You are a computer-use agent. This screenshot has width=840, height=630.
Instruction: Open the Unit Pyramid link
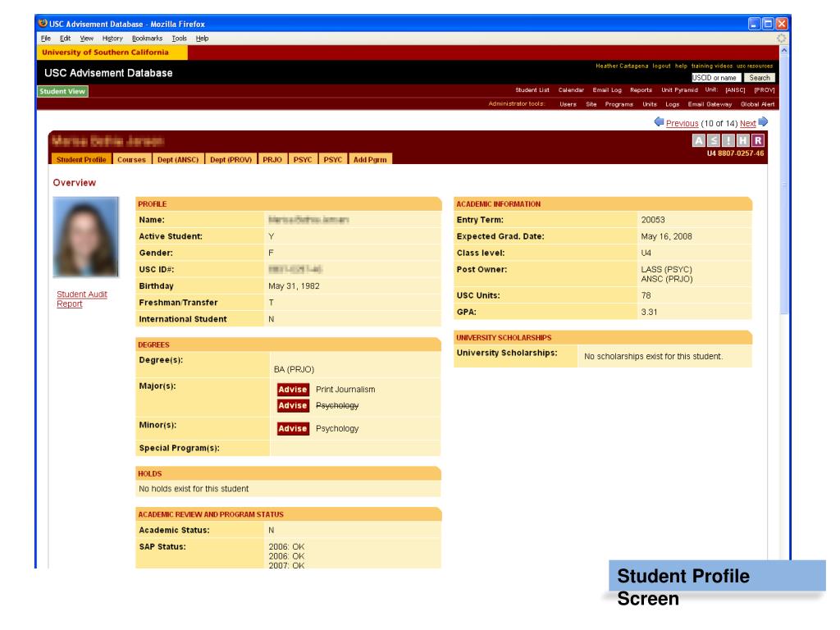[679, 90]
